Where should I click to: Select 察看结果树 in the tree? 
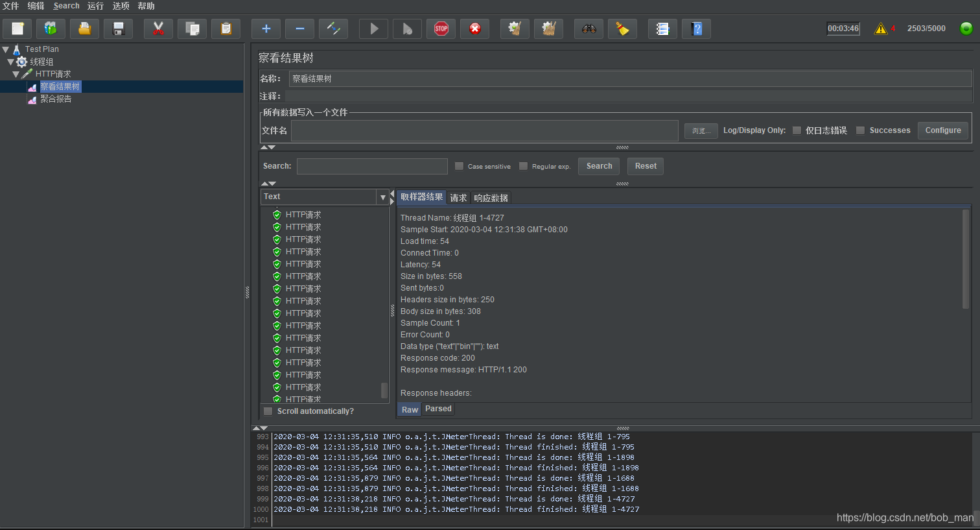click(60, 87)
